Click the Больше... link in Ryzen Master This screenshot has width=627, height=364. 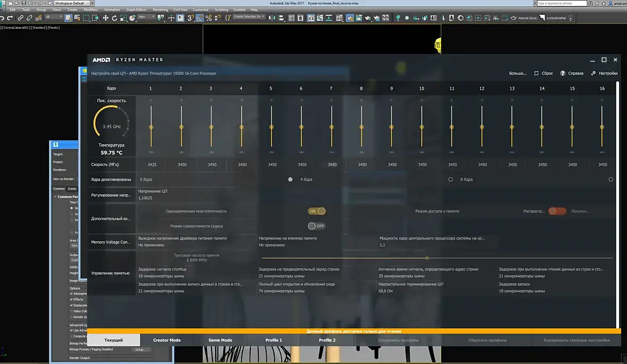518,73
